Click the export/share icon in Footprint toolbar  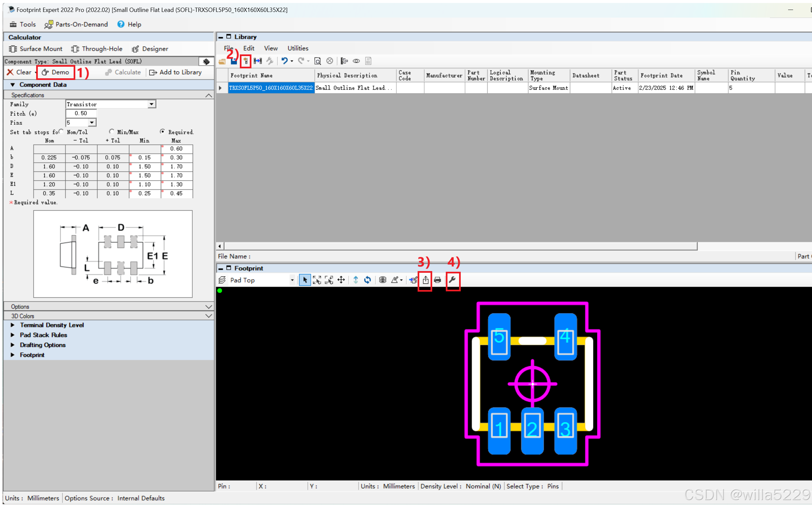[x=425, y=280]
